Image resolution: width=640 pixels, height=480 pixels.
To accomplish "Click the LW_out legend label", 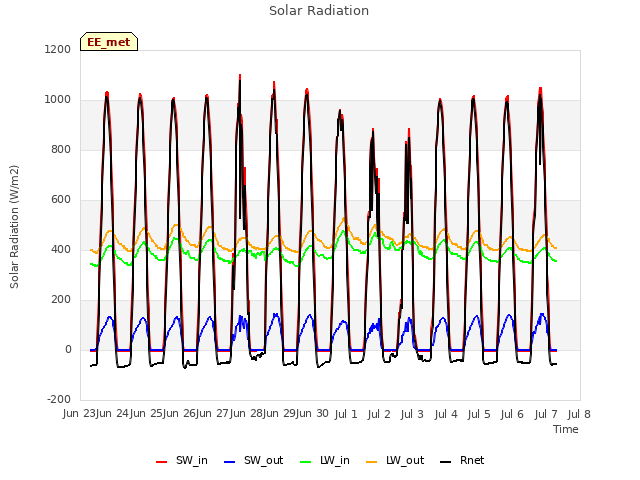I will click(405, 460).
